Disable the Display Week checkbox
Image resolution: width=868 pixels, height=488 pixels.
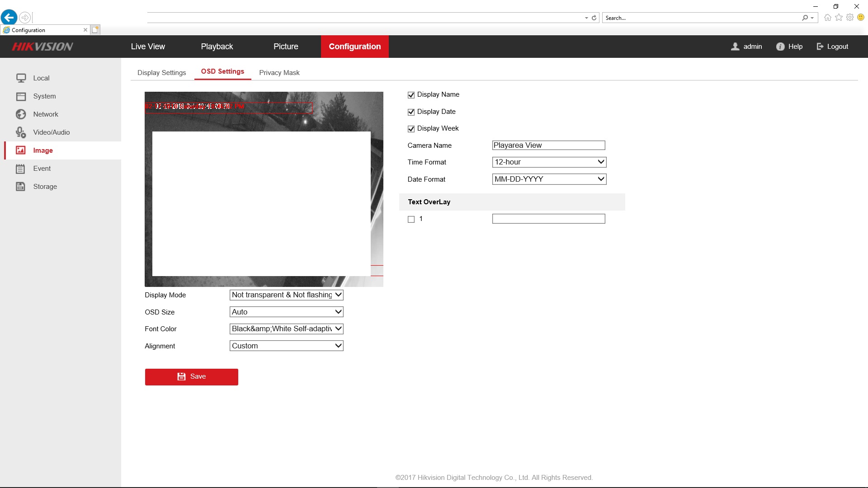click(411, 129)
